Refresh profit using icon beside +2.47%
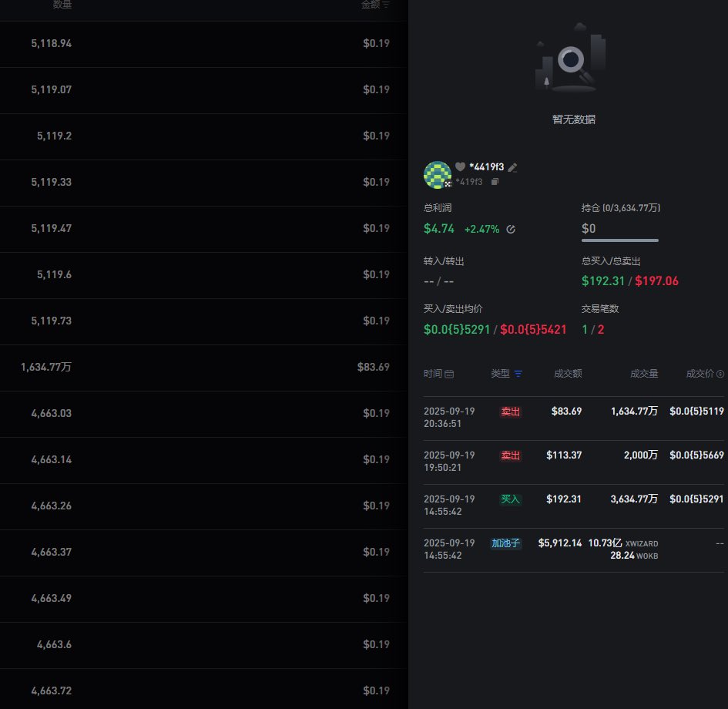 (511, 229)
